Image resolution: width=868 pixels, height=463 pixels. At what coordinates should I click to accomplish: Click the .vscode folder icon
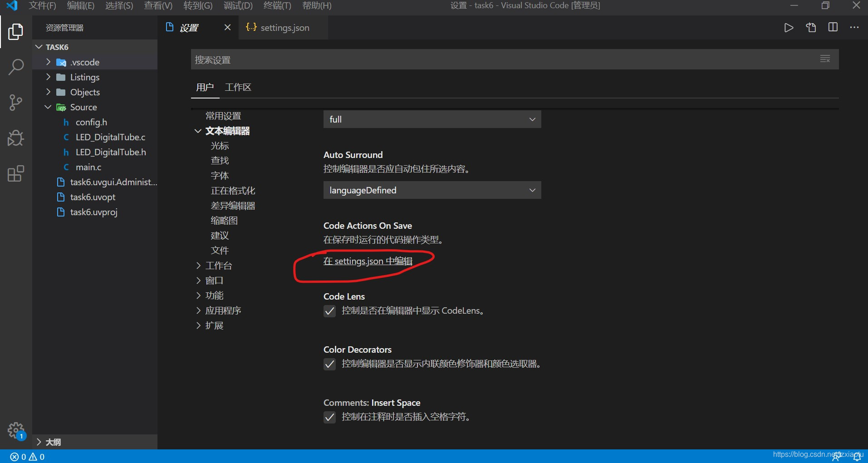pos(61,62)
